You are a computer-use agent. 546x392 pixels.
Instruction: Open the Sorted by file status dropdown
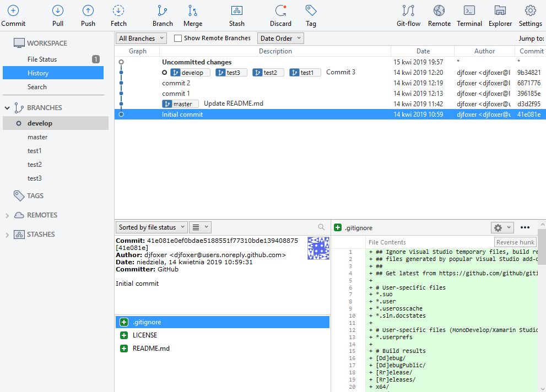[x=152, y=227]
